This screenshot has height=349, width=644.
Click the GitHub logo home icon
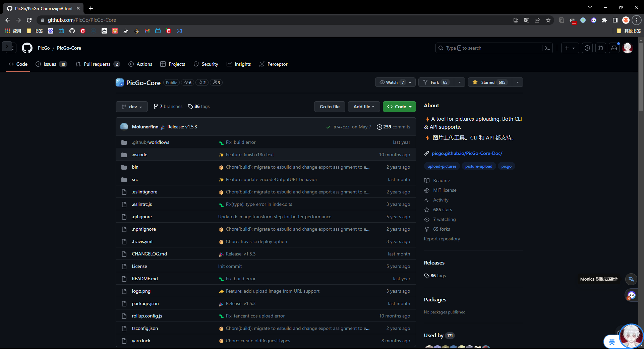[x=27, y=48]
